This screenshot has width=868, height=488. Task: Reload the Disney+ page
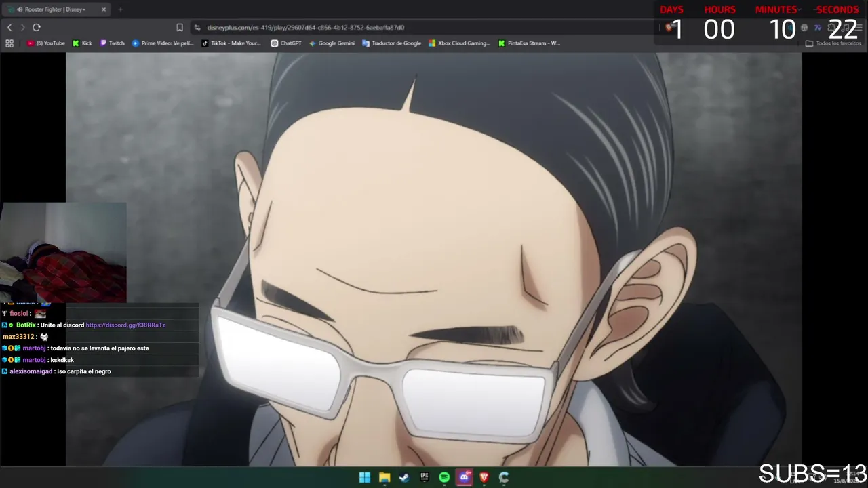(x=37, y=28)
